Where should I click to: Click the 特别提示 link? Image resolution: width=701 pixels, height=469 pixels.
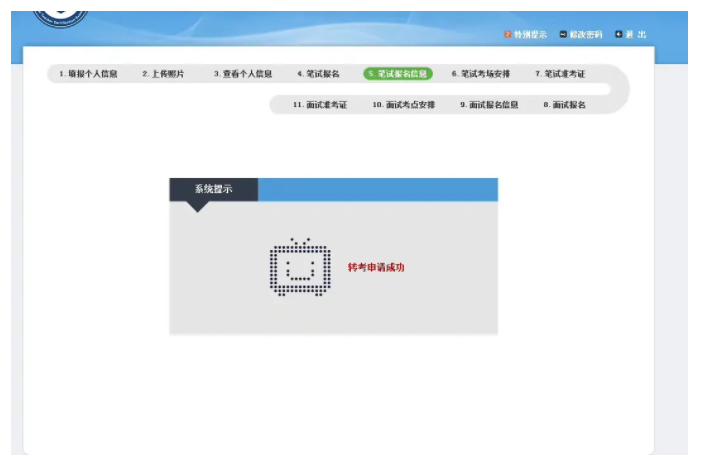coord(530,34)
